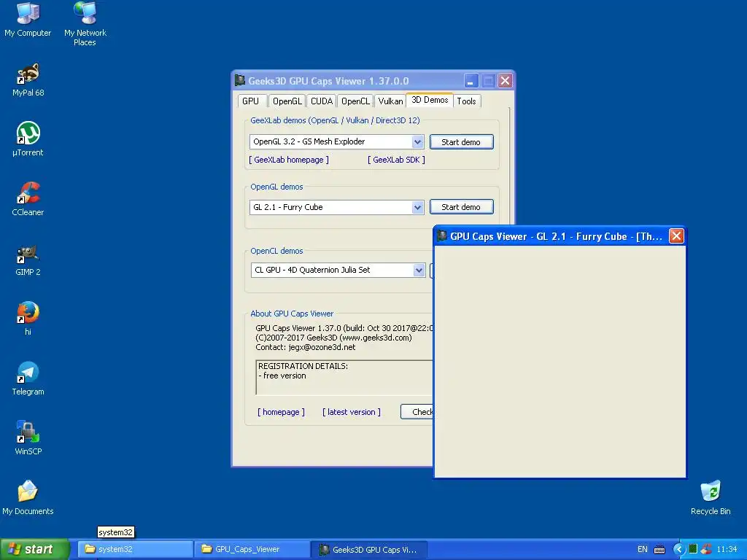Viewport: 747px width, 560px height.
Task: Switch to system32 taskbar window
Action: tap(135, 549)
